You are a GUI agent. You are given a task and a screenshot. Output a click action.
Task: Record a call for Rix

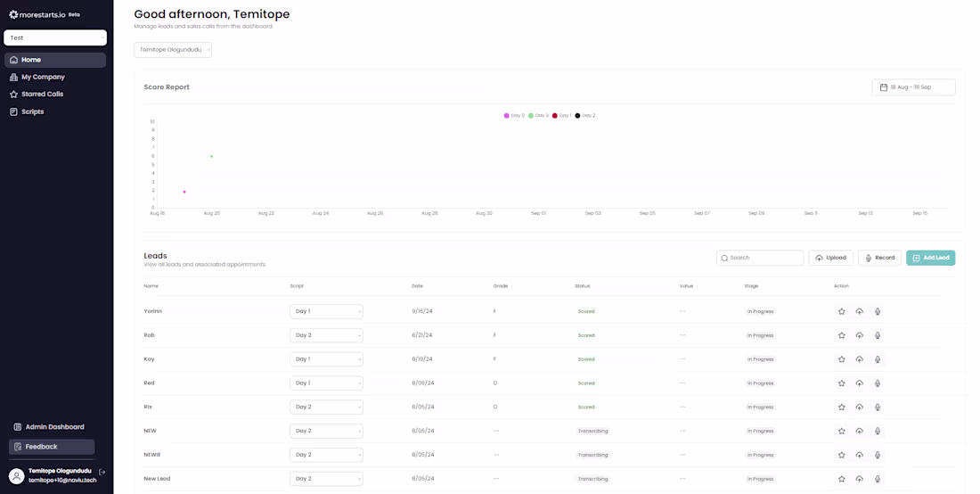[x=878, y=408]
